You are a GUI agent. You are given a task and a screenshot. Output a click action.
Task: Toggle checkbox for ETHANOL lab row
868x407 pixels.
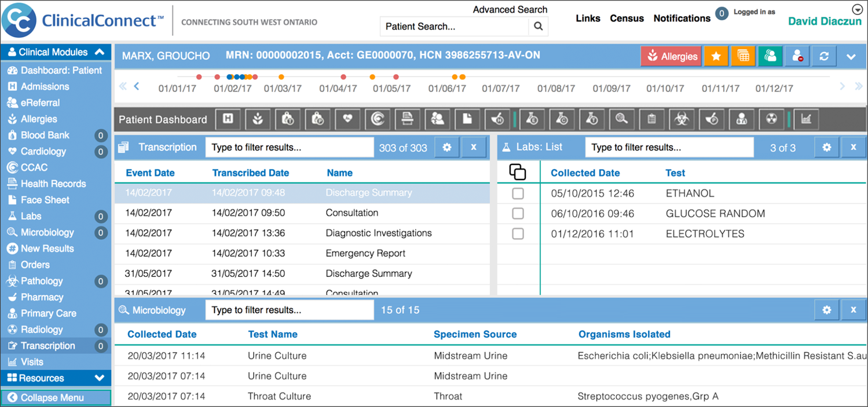click(x=518, y=193)
